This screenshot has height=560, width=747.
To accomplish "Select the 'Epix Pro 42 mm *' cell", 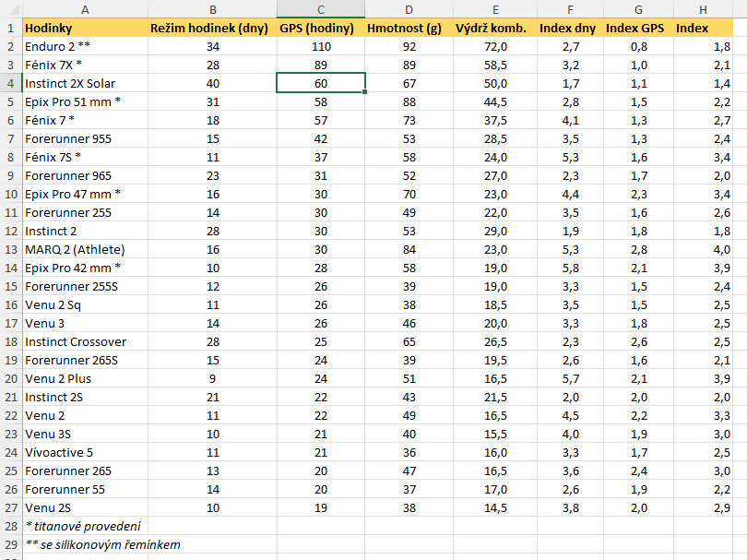I will [x=85, y=268].
